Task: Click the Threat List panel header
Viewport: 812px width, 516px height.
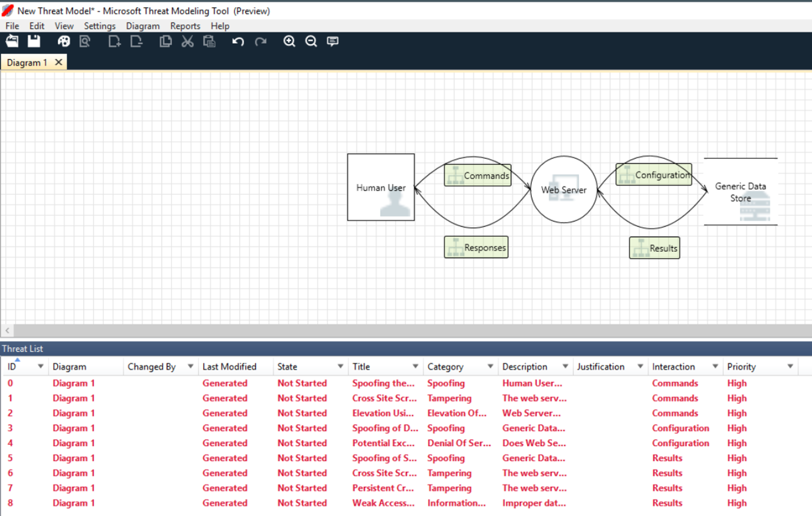Action: click(406, 348)
